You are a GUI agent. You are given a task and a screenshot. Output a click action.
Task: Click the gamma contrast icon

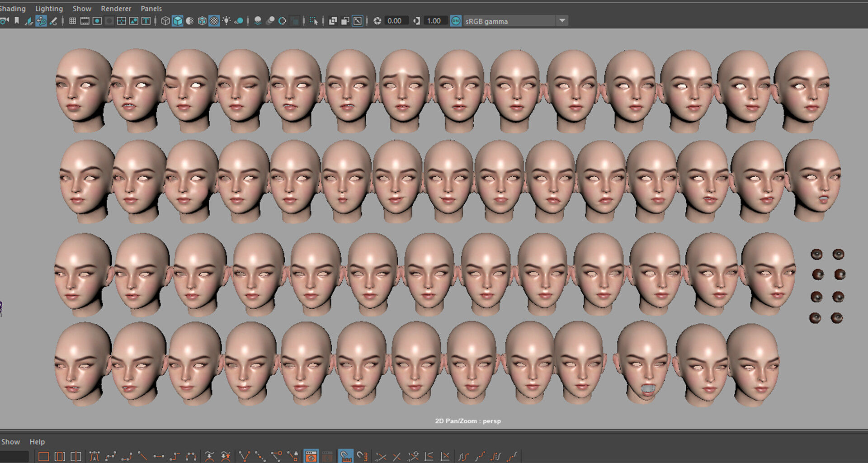(x=416, y=21)
